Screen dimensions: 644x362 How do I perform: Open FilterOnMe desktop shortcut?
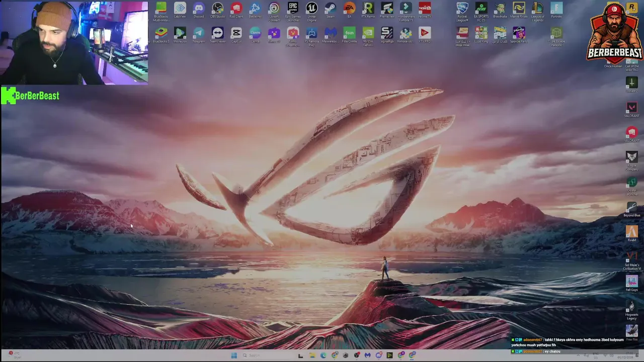tap(349, 35)
